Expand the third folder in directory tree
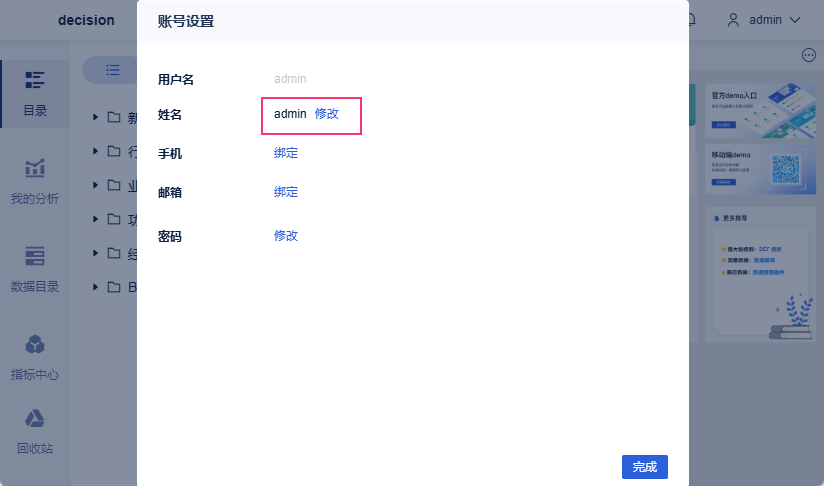This screenshot has width=824, height=486. click(96, 185)
